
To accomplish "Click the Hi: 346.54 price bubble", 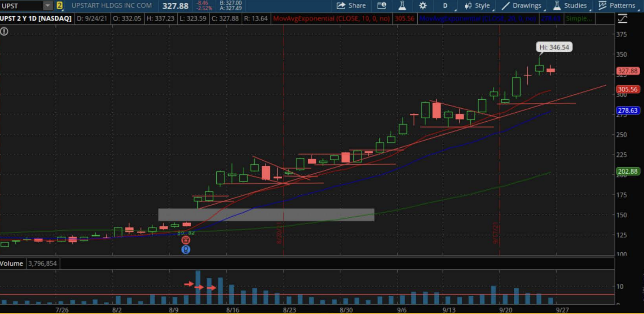I will [x=554, y=47].
